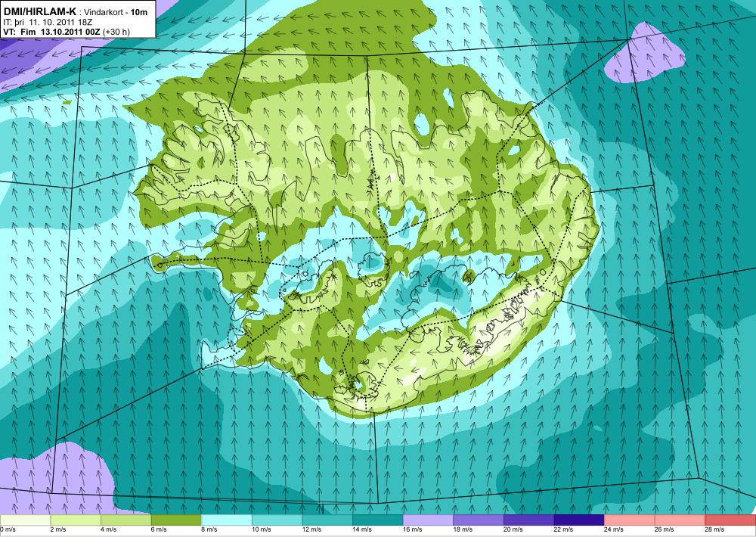756x537 pixels.
Task: Click the DMI/HIRLAM-K title text
Action: click(39, 11)
